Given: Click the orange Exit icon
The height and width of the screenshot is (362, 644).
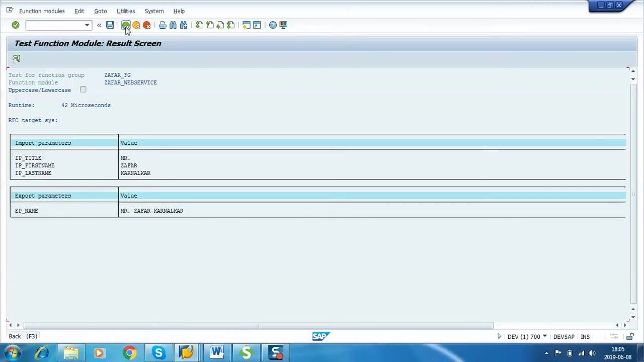Looking at the screenshot, I should (x=136, y=25).
